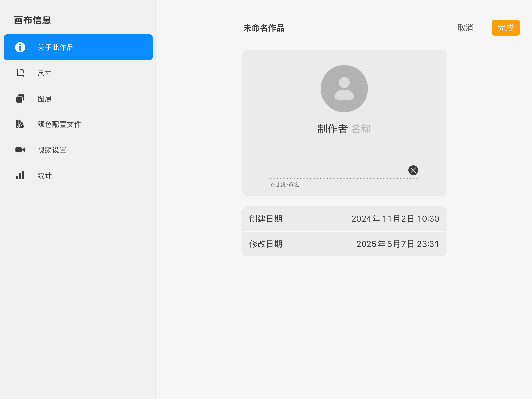Click the 创建日期 row
The width and height of the screenshot is (532, 399).
pyautogui.click(x=344, y=219)
